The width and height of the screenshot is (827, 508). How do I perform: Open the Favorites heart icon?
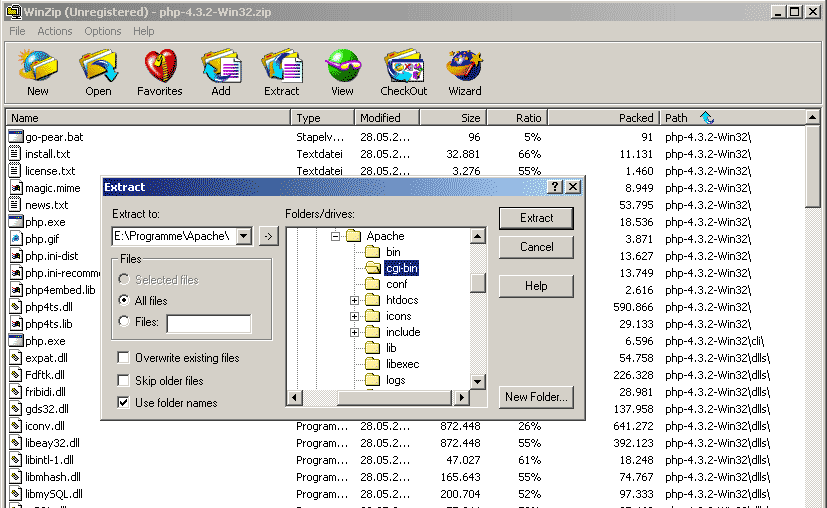click(160, 65)
